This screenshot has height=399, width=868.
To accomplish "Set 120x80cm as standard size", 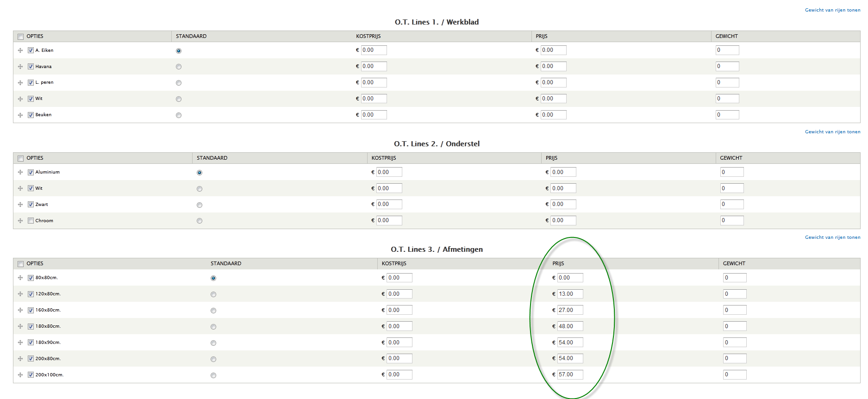I will [x=213, y=294].
